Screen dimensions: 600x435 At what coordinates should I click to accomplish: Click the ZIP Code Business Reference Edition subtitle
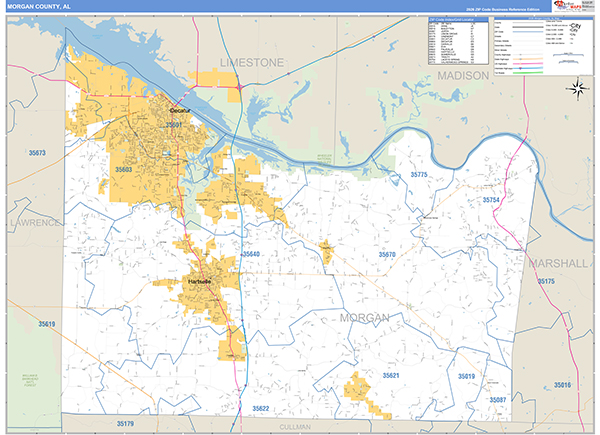pyautogui.click(x=503, y=9)
